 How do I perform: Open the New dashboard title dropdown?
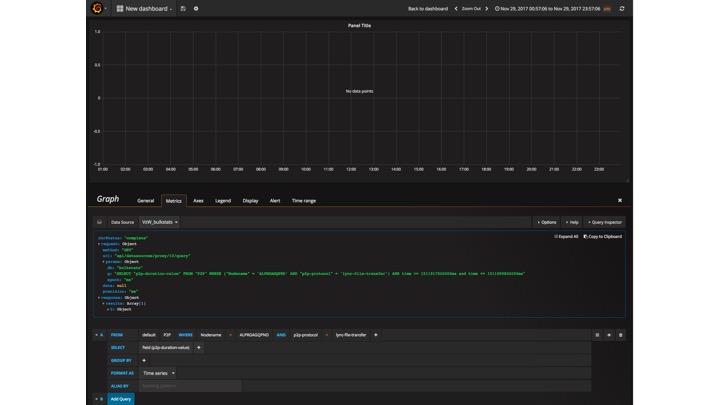click(144, 9)
